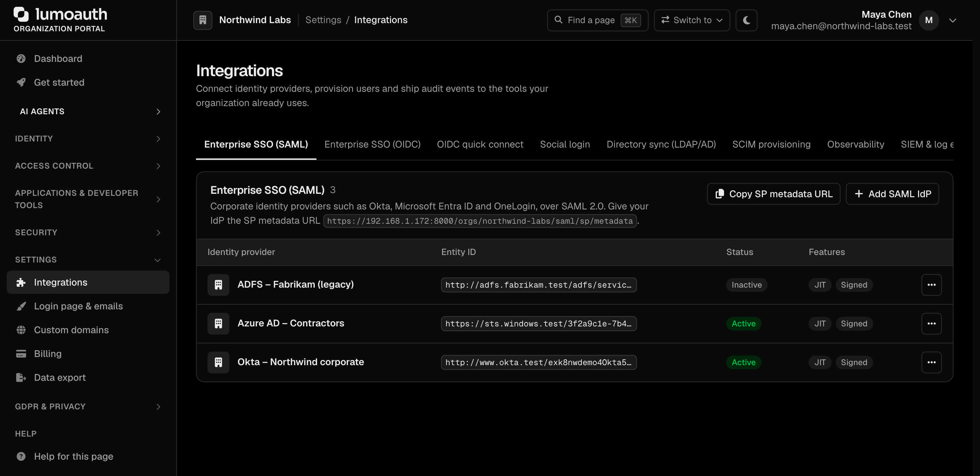Open the Get started rocket item
This screenshot has height=476, width=980.
[88, 83]
